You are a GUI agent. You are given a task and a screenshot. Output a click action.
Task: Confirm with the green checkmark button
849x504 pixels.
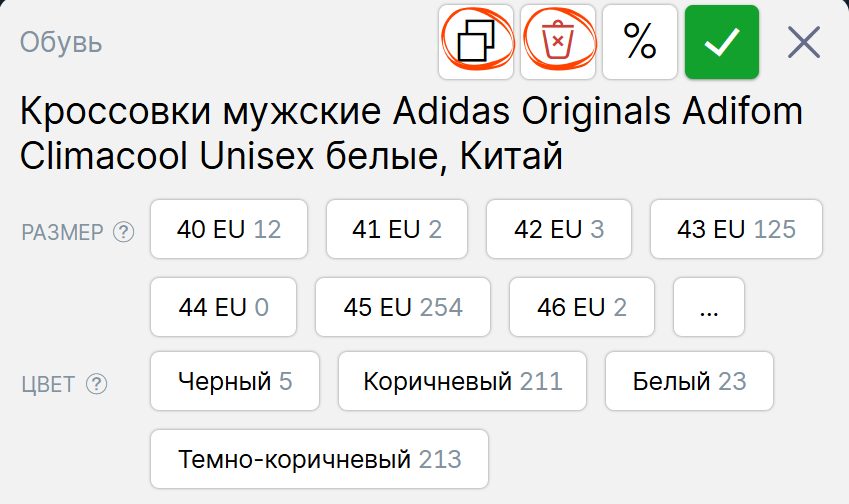click(x=722, y=42)
